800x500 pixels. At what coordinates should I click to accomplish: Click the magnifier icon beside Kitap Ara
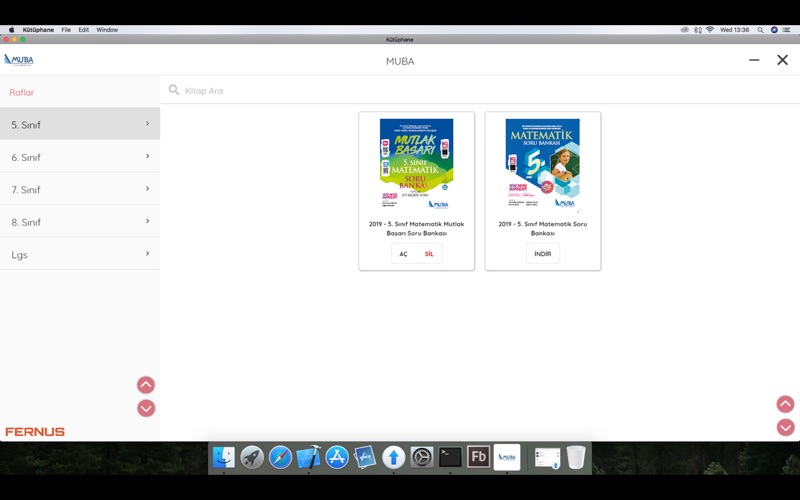click(x=174, y=90)
